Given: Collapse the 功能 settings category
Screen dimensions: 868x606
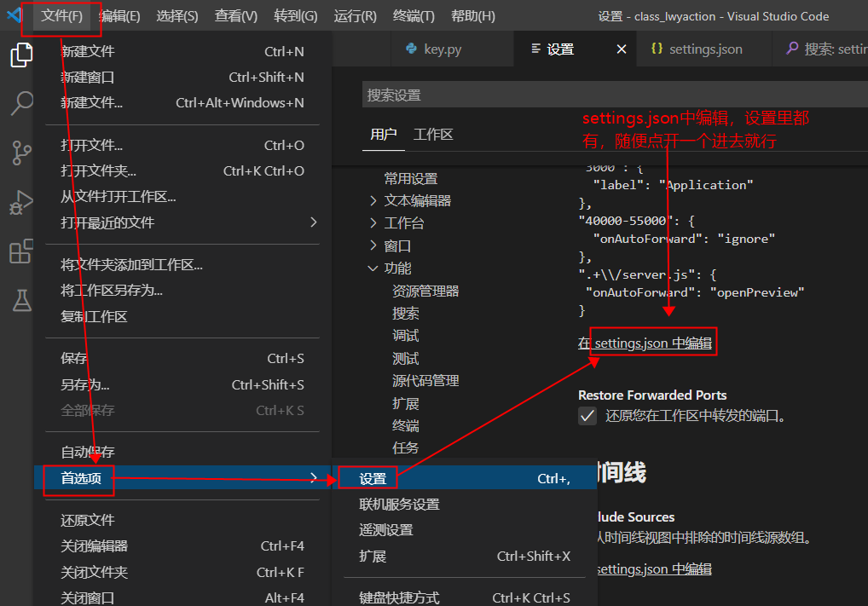Looking at the screenshot, I should pyautogui.click(x=373, y=268).
